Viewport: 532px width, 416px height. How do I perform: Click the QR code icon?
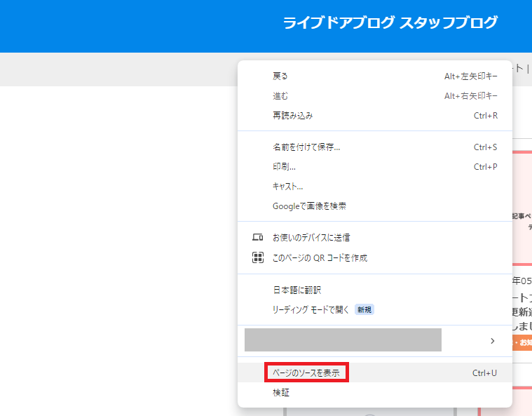[257, 257]
